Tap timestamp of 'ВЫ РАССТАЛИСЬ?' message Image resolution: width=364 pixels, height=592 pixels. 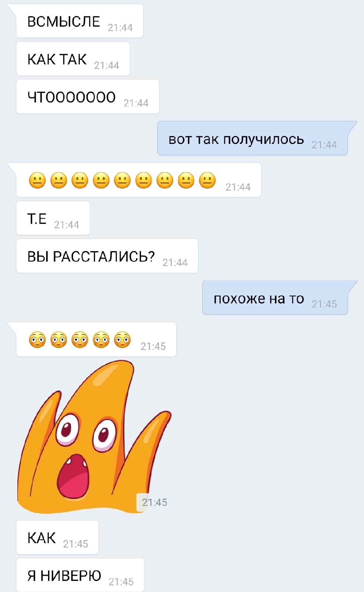pos(175,262)
